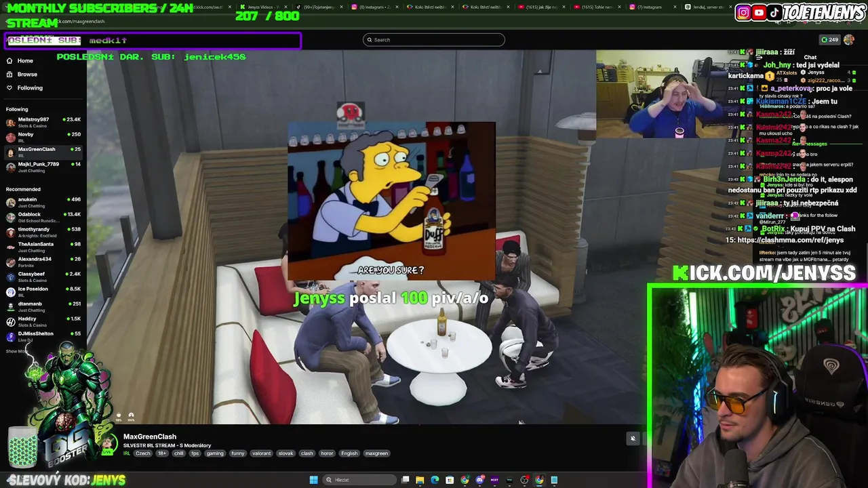
Task: Close the Jenyss Videos browser tab
Action: click(285, 7)
